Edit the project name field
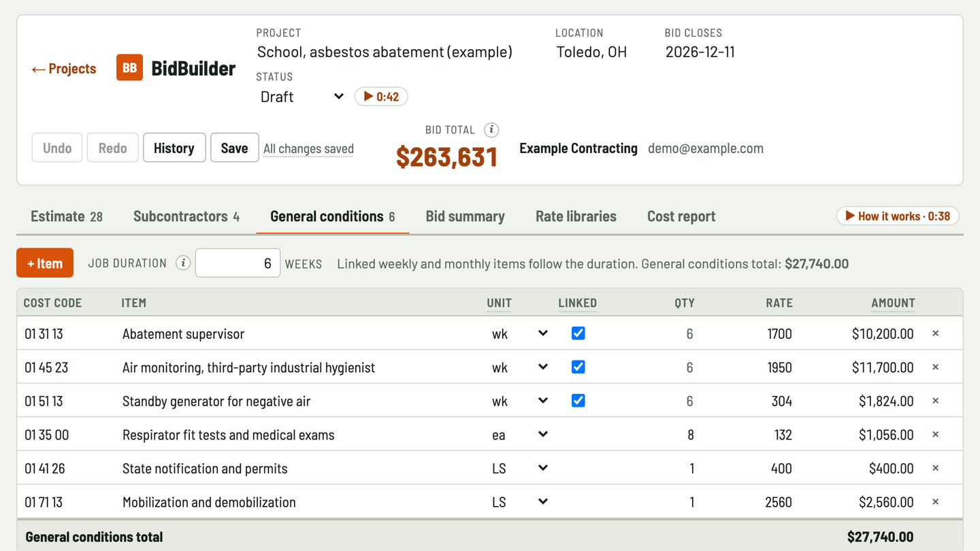Viewport: 980px width, 551px height. tap(400, 52)
